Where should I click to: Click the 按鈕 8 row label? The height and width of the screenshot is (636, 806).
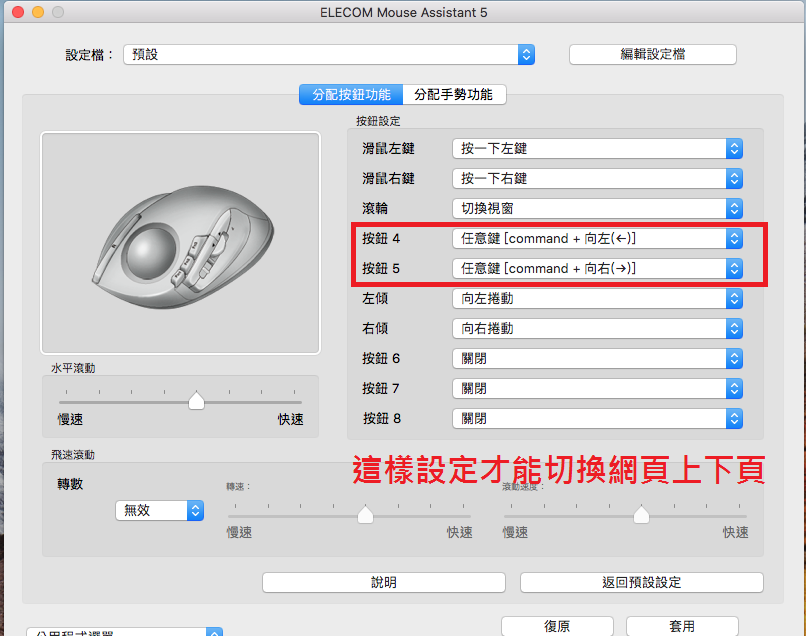382,419
